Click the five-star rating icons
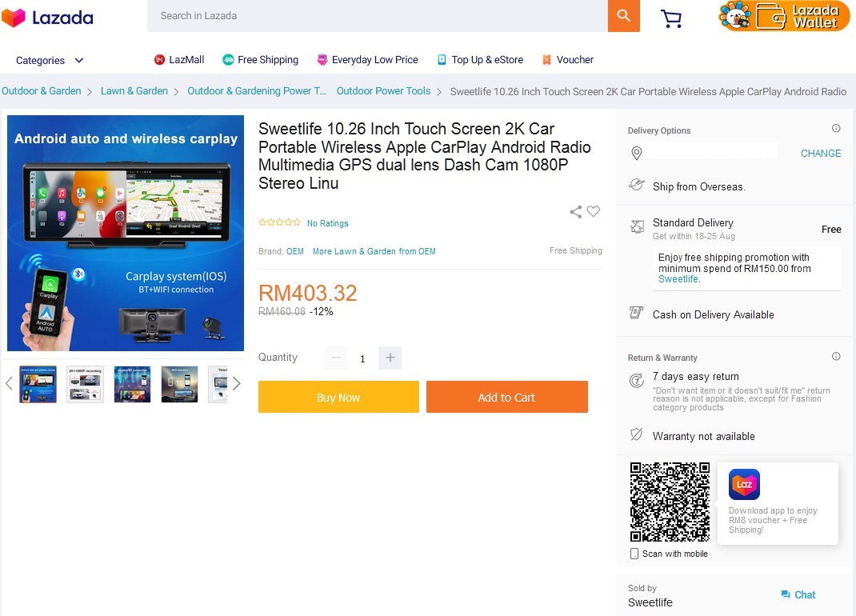856x616 pixels. pyautogui.click(x=279, y=222)
